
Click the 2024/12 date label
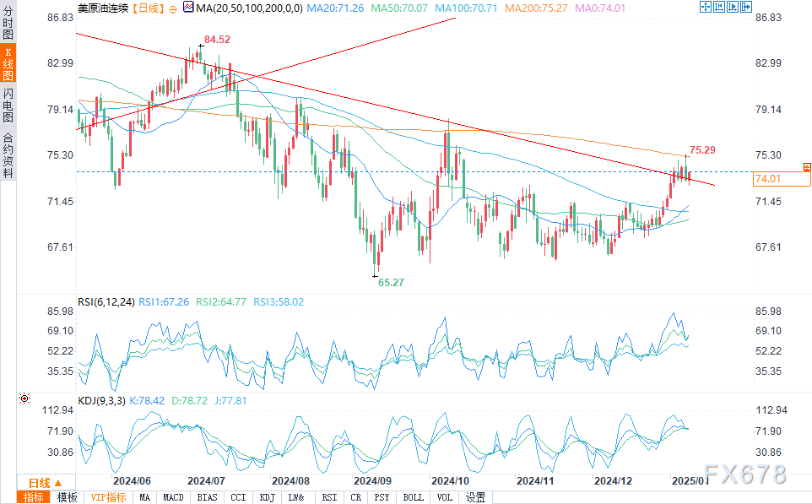[x=613, y=480]
